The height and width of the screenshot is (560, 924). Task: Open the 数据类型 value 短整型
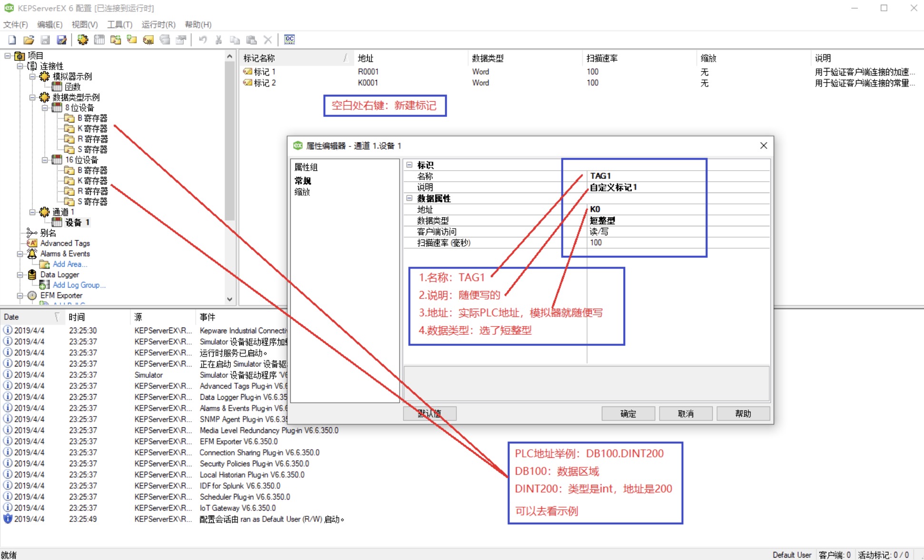click(x=678, y=221)
